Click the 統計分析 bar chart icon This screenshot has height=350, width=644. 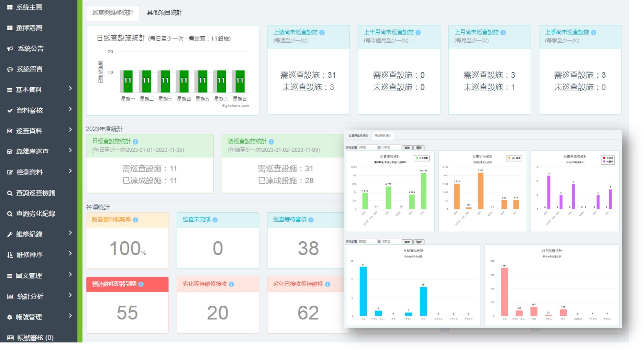[10, 296]
